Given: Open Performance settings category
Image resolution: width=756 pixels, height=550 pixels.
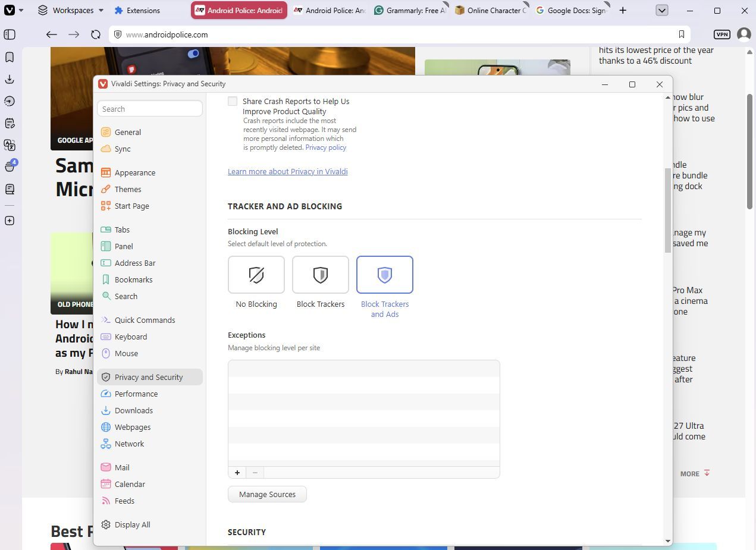Looking at the screenshot, I should 150,394.
